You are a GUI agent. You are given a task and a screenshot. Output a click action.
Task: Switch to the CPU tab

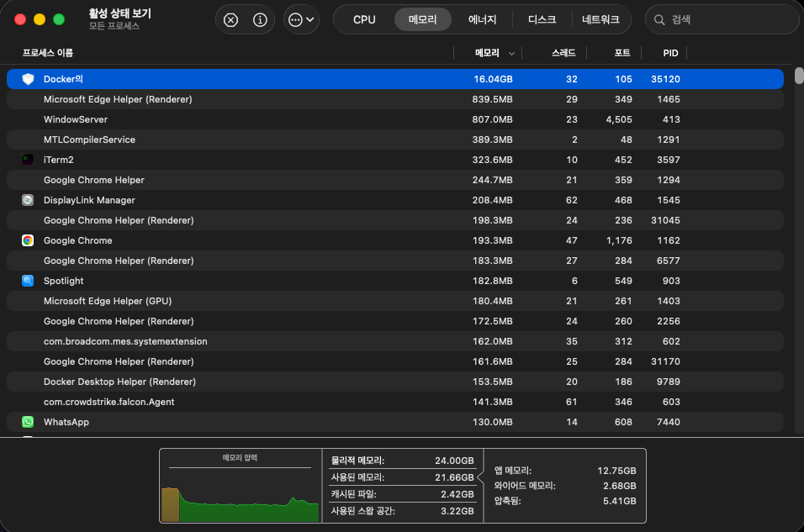[x=364, y=20]
